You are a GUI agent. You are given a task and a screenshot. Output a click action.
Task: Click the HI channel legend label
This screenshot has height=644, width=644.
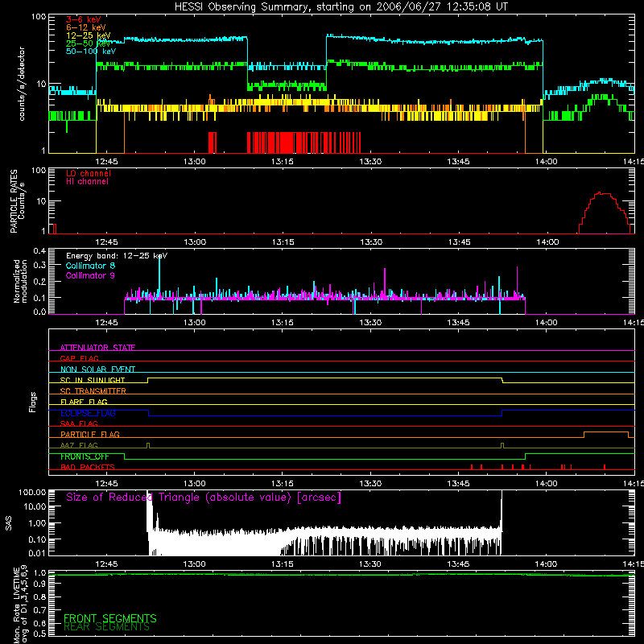(87, 182)
